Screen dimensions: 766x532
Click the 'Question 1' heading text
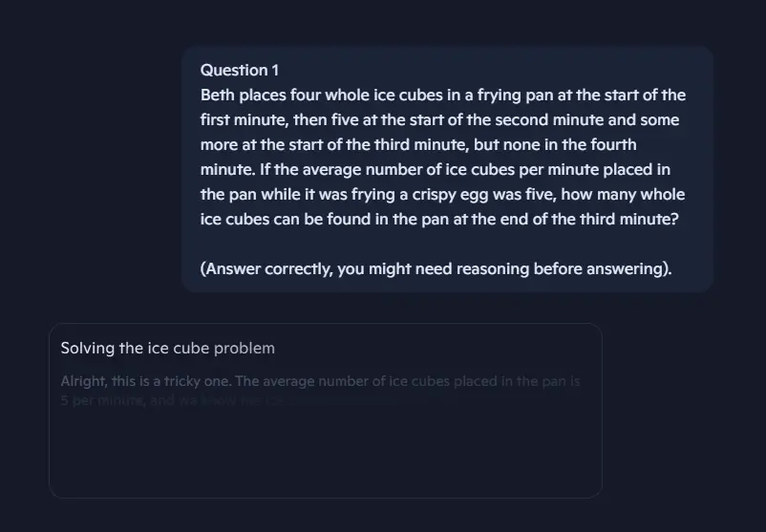tap(240, 71)
